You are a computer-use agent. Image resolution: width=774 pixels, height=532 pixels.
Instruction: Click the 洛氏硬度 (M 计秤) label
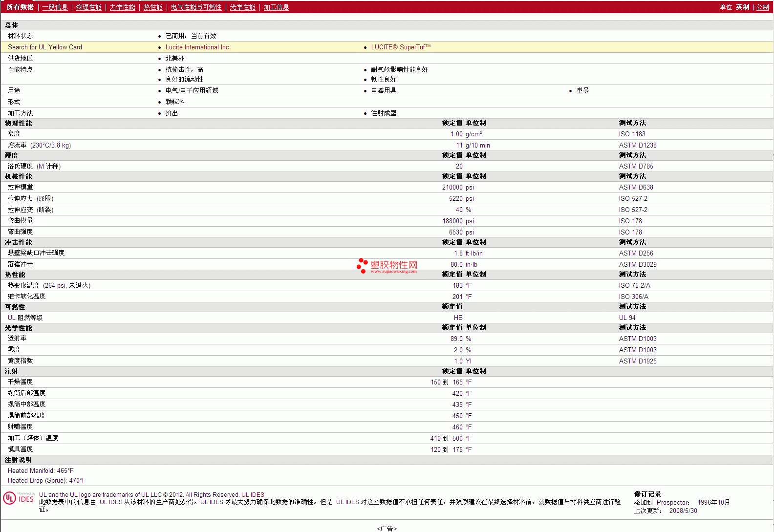point(34,166)
